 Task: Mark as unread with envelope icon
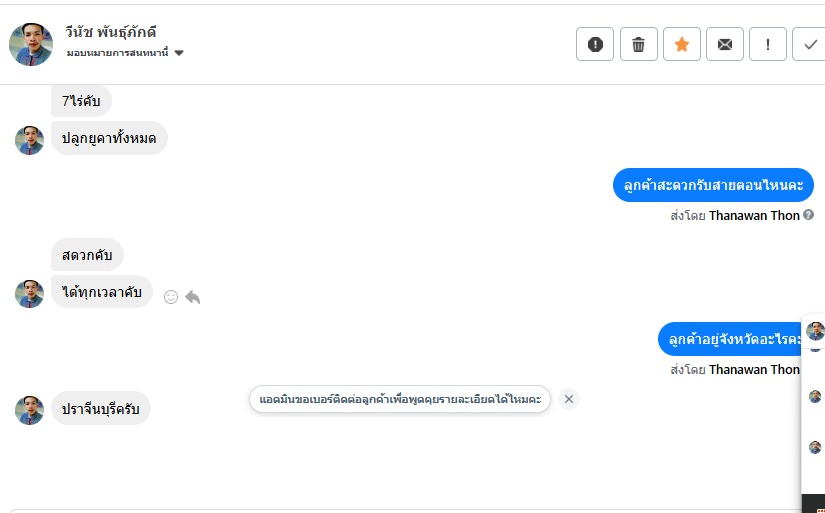pos(725,44)
